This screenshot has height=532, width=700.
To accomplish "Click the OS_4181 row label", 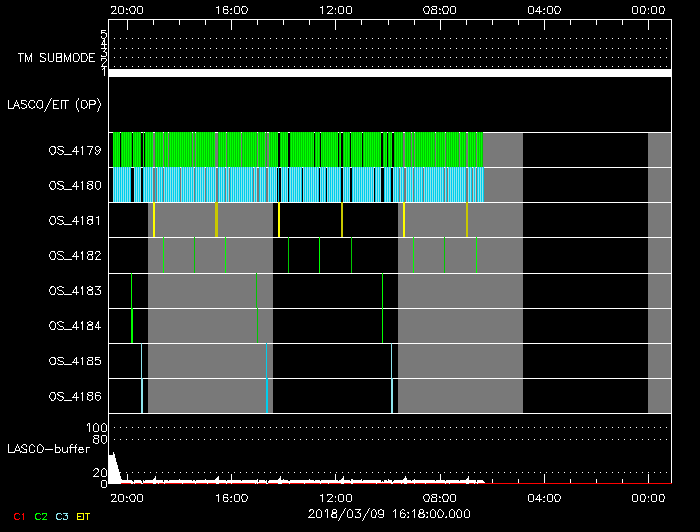I will (x=75, y=220).
